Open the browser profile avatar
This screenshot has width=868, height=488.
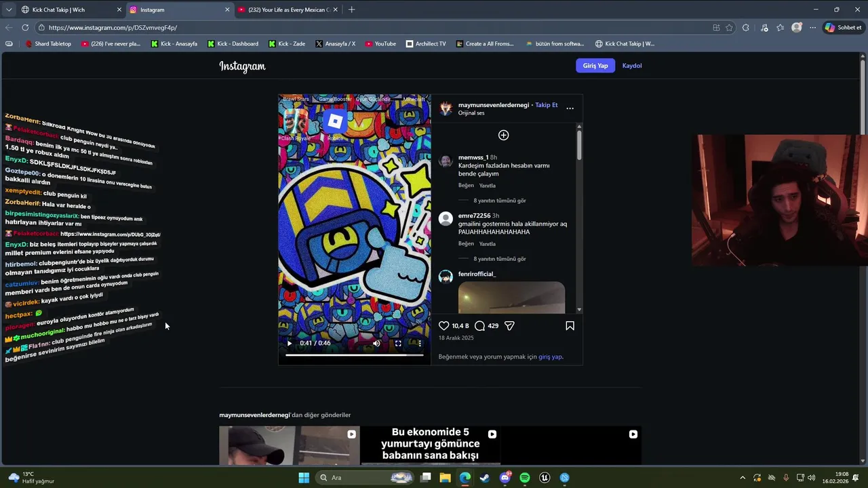pos(797,28)
